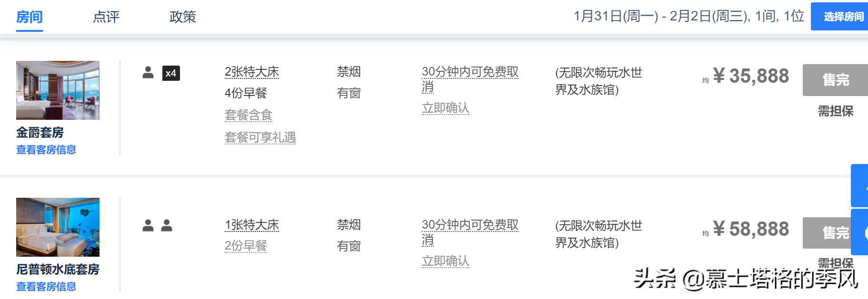Image resolution: width=868 pixels, height=299 pixels.
Task: Switch to the 房间 tab
Action: tap(30, 17)
